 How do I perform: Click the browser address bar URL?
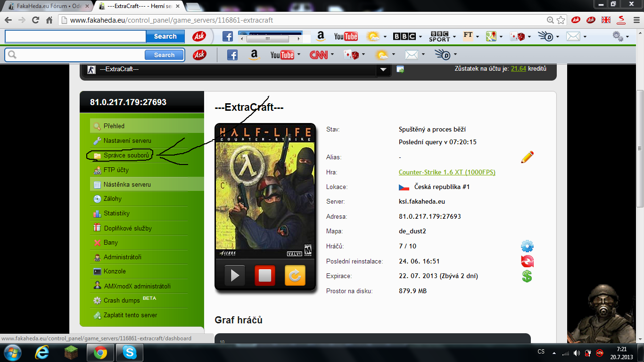coord(172,20)
